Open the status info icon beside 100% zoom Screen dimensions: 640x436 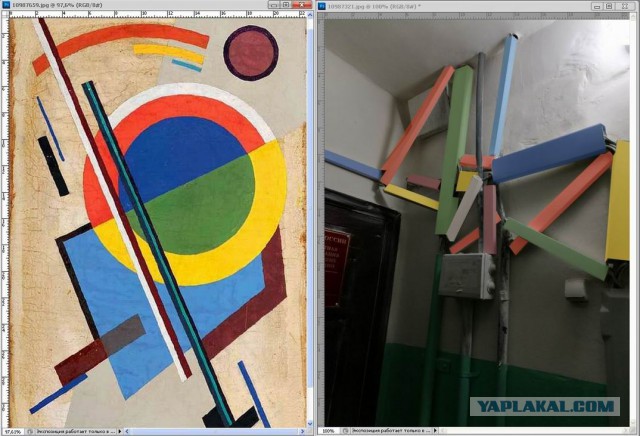point(345,431)
